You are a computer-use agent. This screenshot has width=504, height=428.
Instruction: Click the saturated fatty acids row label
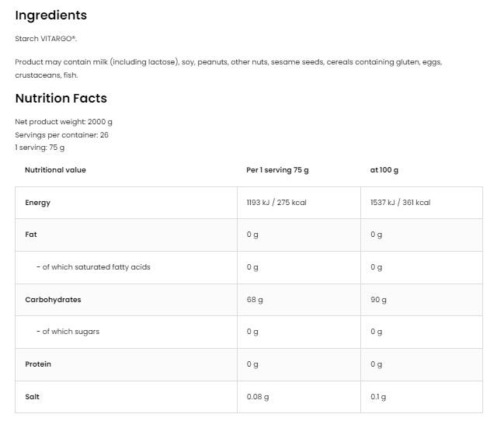(93, 267)
